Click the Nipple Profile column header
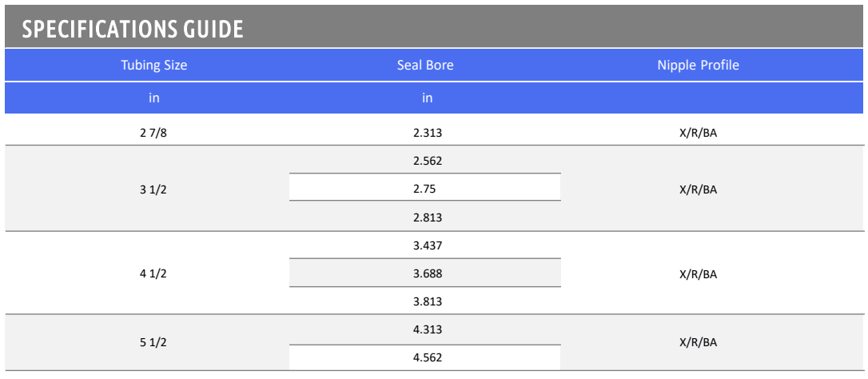This screenshot has height=379, width=868. coord(698,66)
